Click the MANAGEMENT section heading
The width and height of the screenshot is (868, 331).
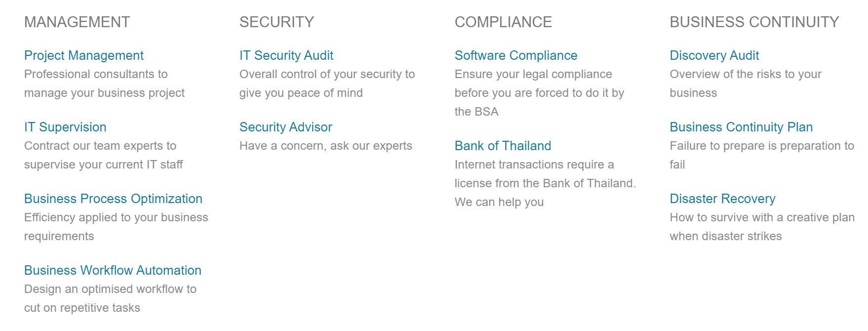point(77,22)
